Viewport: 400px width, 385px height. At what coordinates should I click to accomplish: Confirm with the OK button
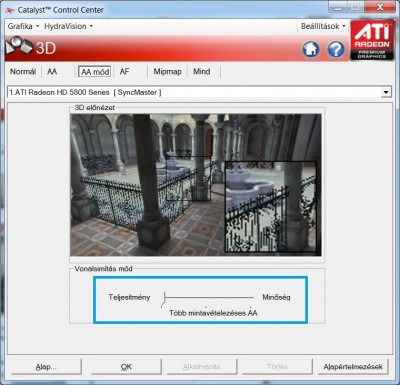click(126, 367)
